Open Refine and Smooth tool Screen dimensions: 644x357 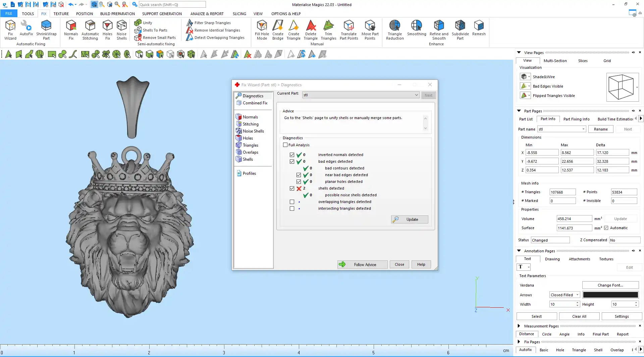click(439, 30)
